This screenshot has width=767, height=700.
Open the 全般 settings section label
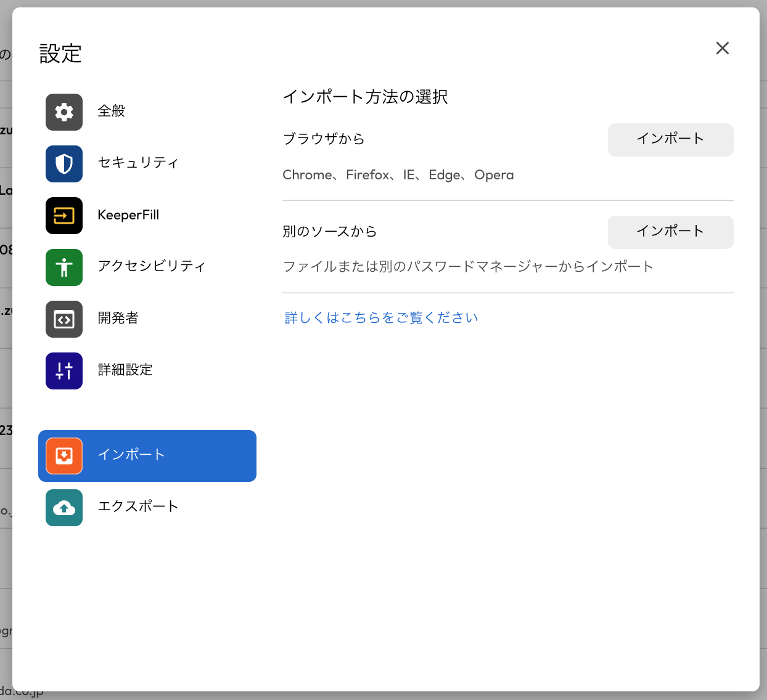tap(112, 111)
